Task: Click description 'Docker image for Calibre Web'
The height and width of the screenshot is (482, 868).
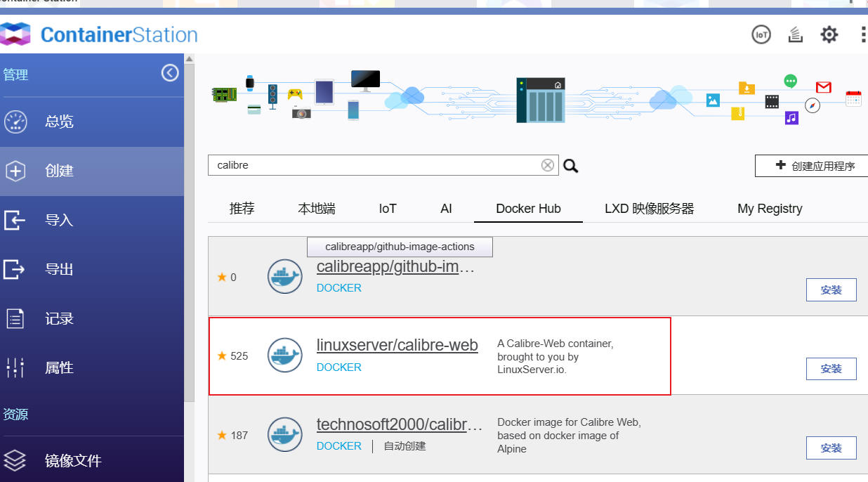Action: [x=569, y=436]
